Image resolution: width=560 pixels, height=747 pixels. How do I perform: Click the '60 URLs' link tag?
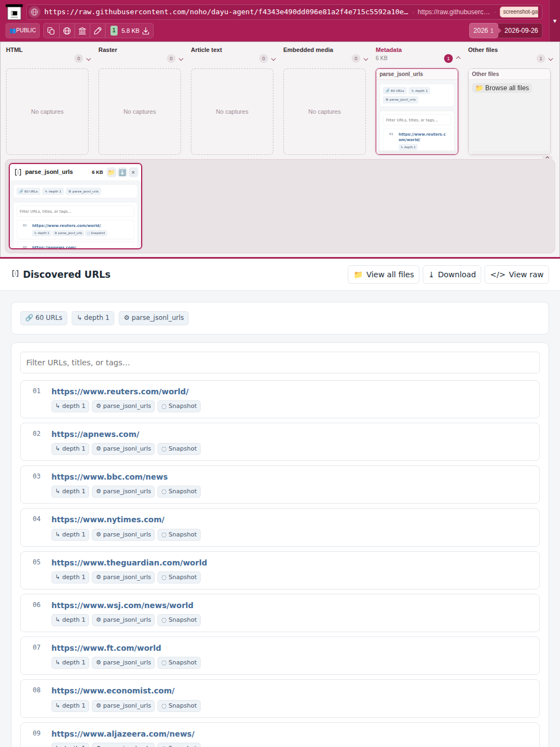pos(44,318)
